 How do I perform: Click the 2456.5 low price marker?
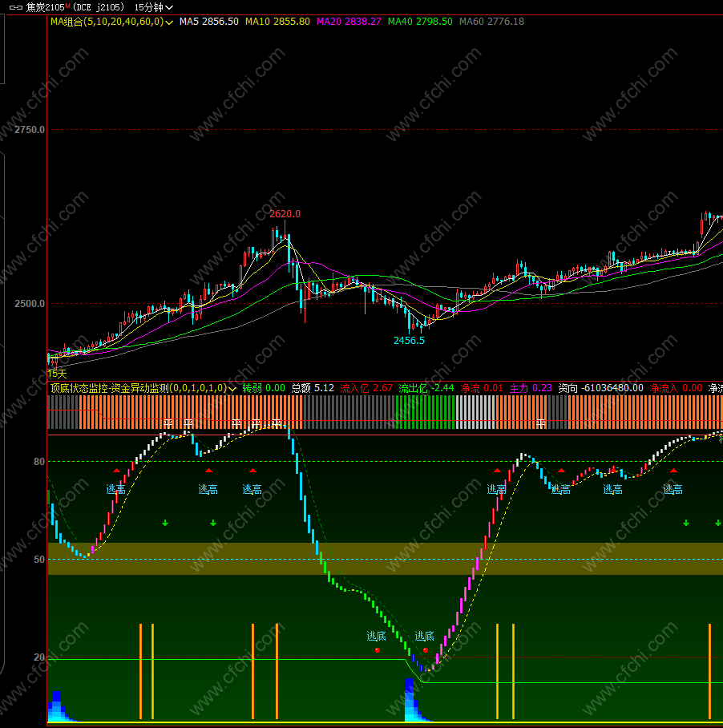tap(409, 341)
